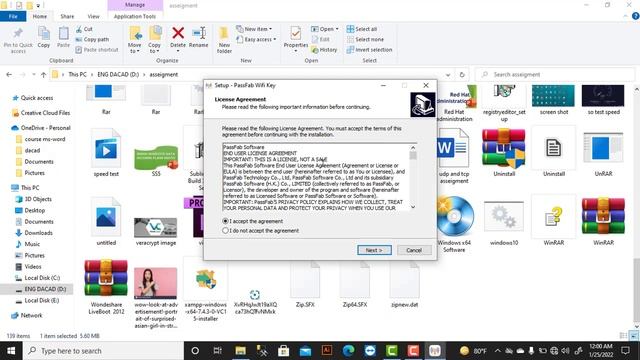
Task: Open recent locations dropdown arrow
Action: point(33,75)
